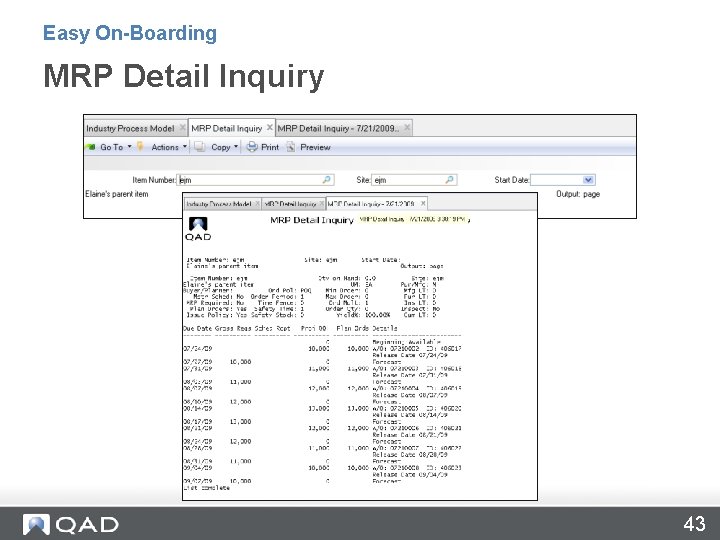Open the Go To menu icon
The height and width of the screenshot is (540, 720).
tap(91, 147)
